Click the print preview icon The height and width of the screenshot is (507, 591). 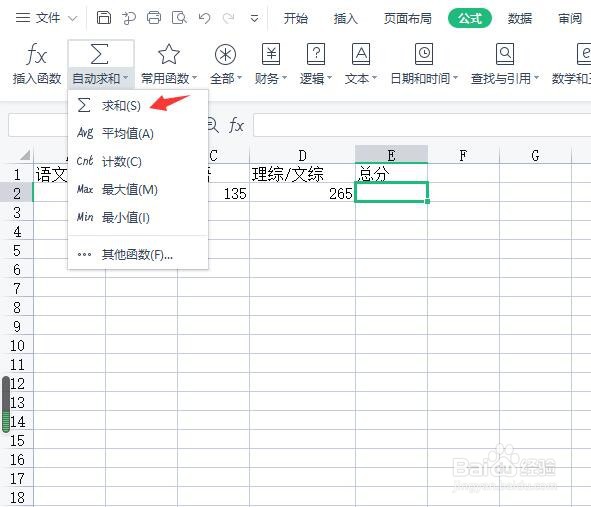(x=179, y=18)
